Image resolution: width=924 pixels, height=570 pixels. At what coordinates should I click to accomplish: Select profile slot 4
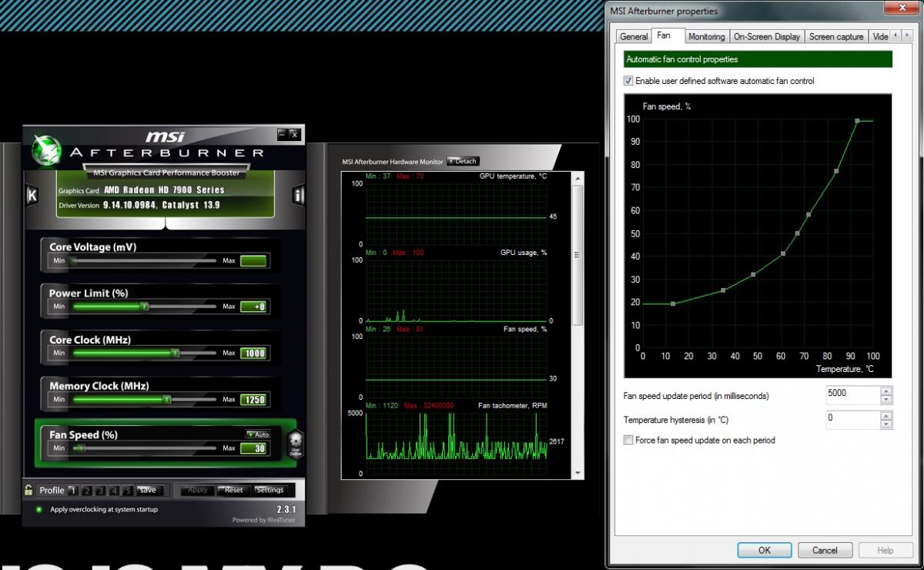(114, 490)
